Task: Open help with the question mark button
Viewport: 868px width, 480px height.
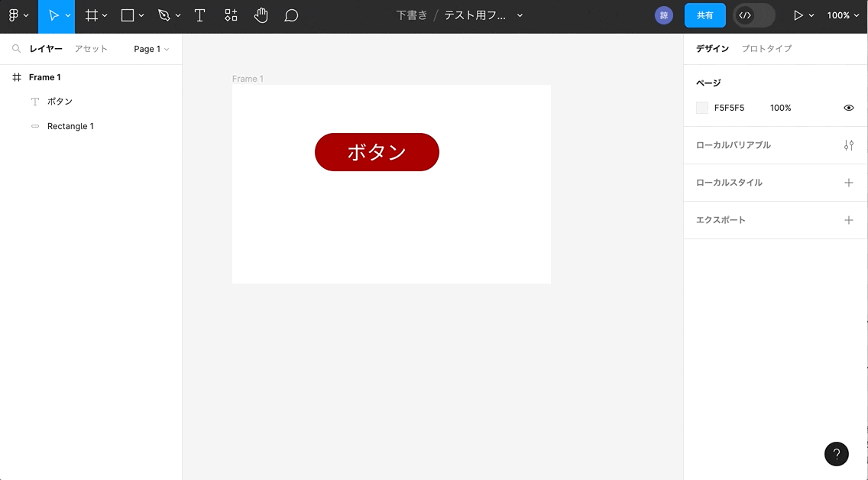Action: point(836,453)
